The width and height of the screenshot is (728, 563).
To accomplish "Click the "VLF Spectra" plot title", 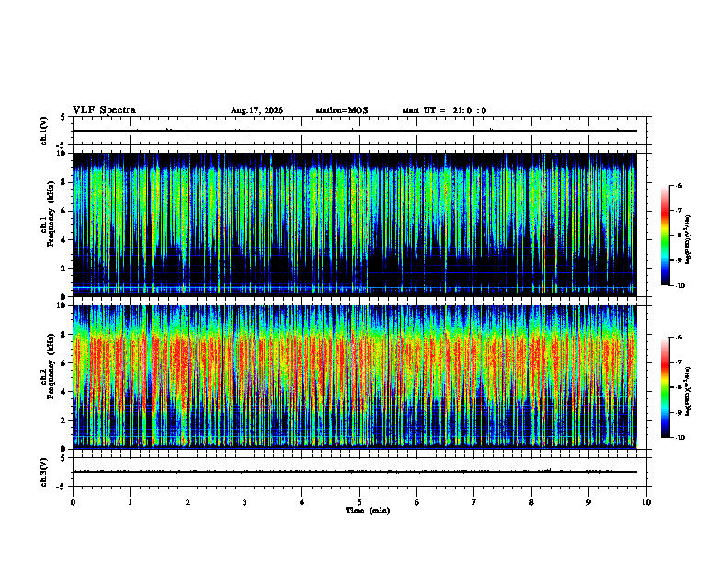I will click(104, 110).
